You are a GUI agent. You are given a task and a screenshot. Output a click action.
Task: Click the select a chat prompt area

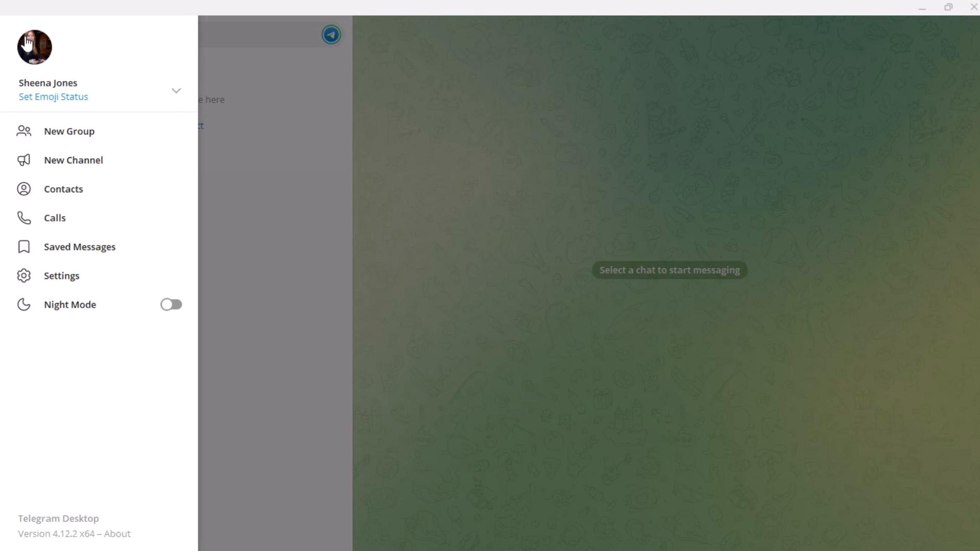tap(668, 269)
